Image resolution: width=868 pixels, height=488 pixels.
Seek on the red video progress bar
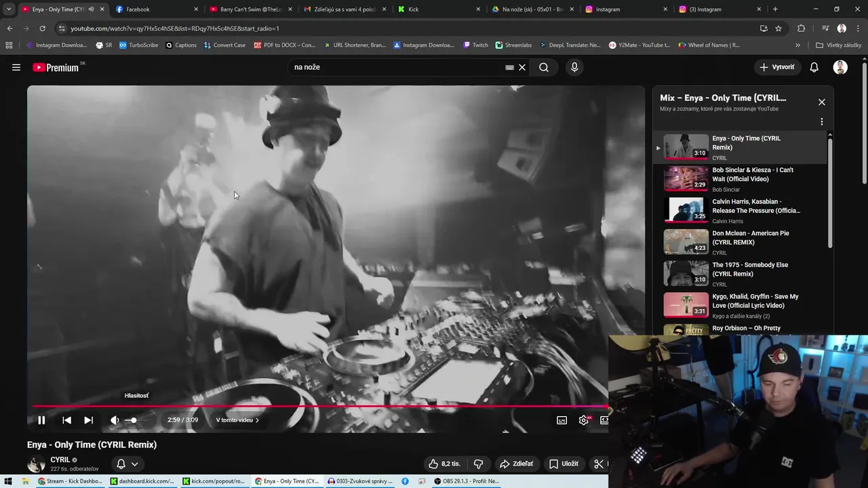(x=320, y=407)
